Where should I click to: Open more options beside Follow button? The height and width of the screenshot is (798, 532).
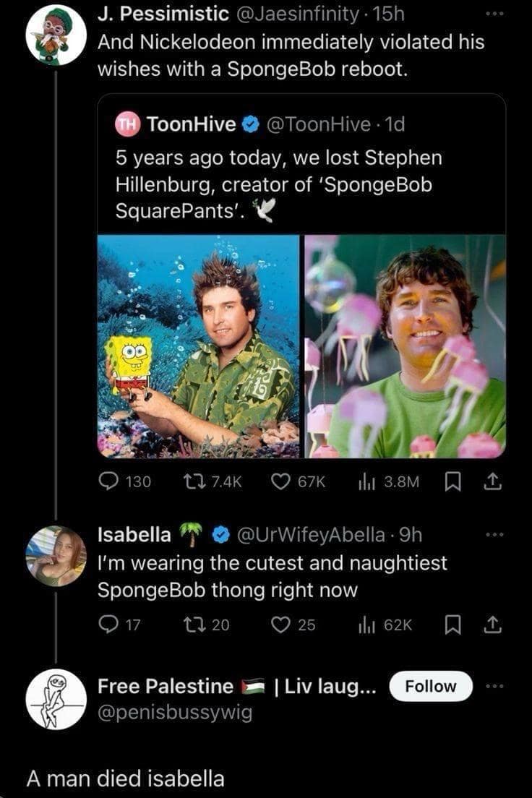click(x=493, y=687)
